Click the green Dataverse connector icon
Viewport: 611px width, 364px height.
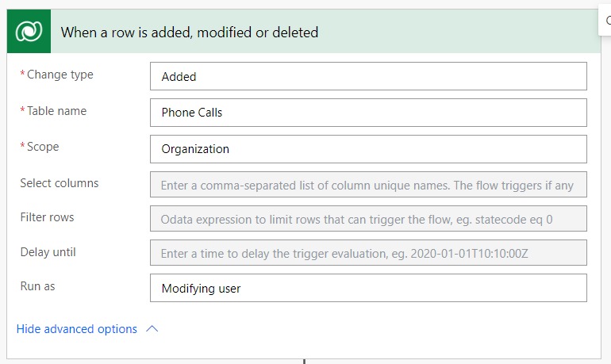[29, 31]
